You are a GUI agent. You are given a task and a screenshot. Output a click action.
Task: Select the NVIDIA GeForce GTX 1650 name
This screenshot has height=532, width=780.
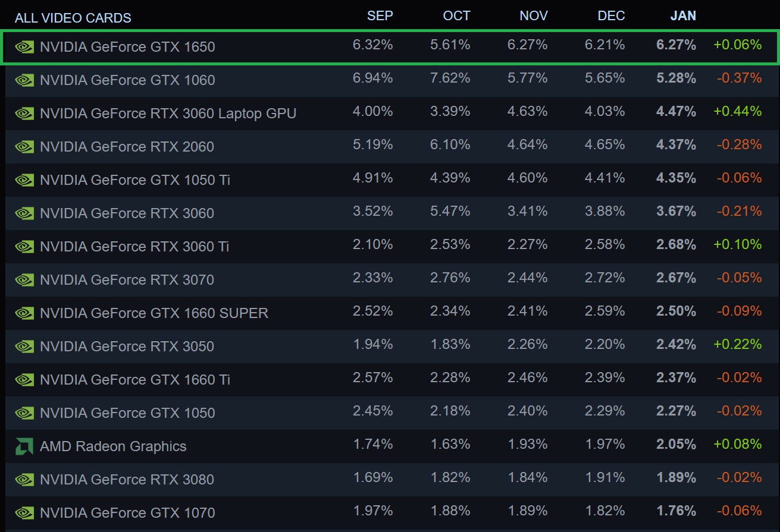(x=127, y=47)
